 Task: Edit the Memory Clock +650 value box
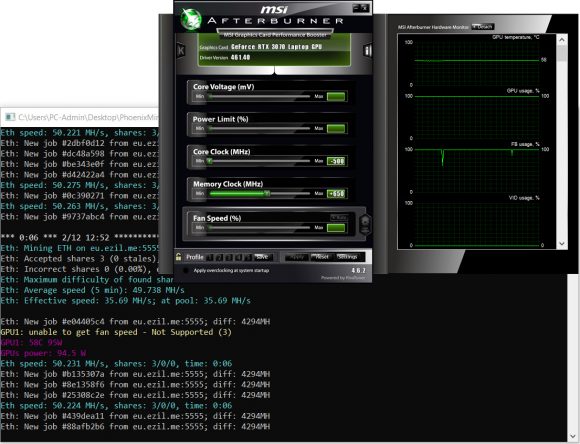point(336,194)
